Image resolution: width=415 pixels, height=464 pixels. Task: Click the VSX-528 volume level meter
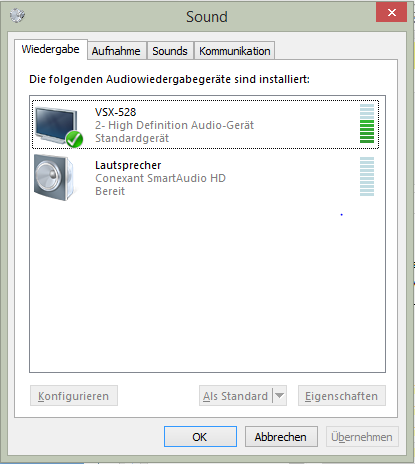[x=367, y=124]
